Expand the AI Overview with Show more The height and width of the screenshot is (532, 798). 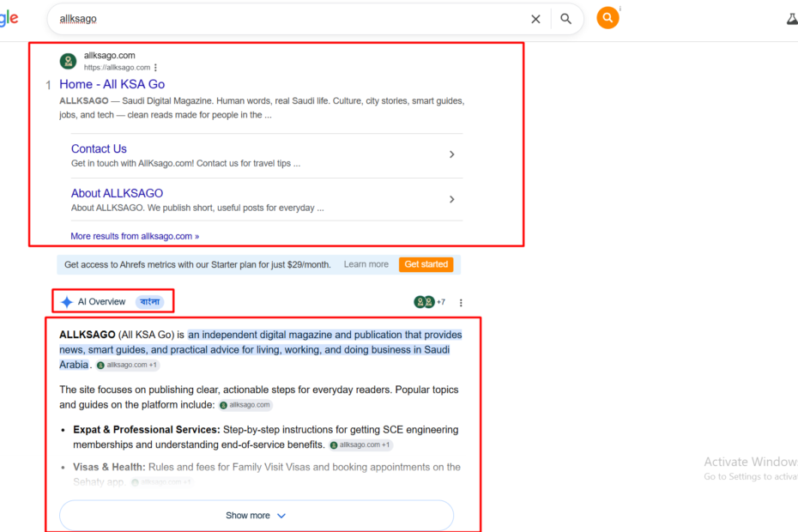click(256, 515)
